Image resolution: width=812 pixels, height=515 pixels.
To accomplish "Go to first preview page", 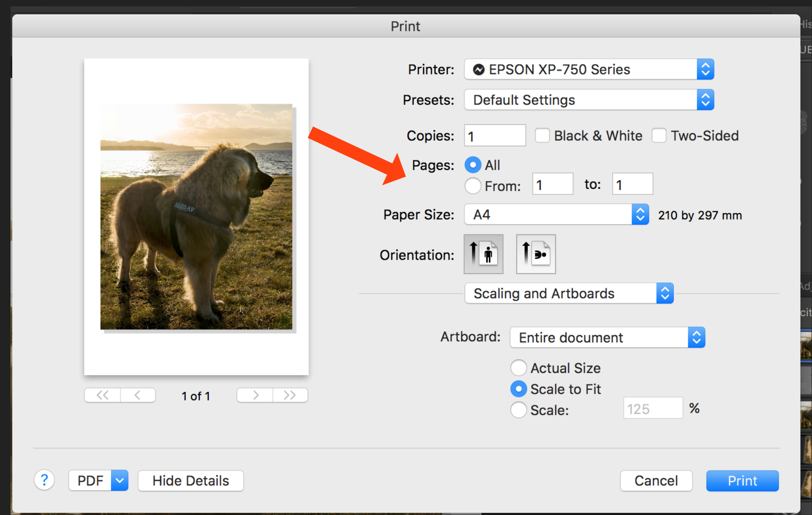I will click(103, 395).
